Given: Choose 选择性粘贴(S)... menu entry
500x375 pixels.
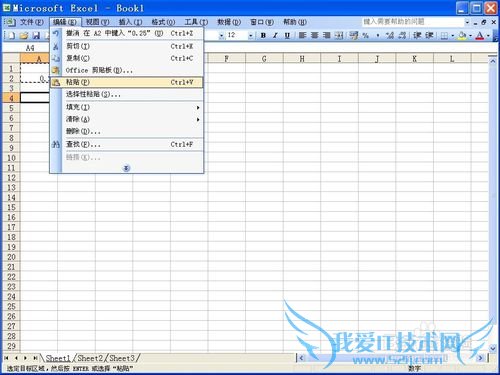Looking at the screenshot, I should [x=127, y=94].
